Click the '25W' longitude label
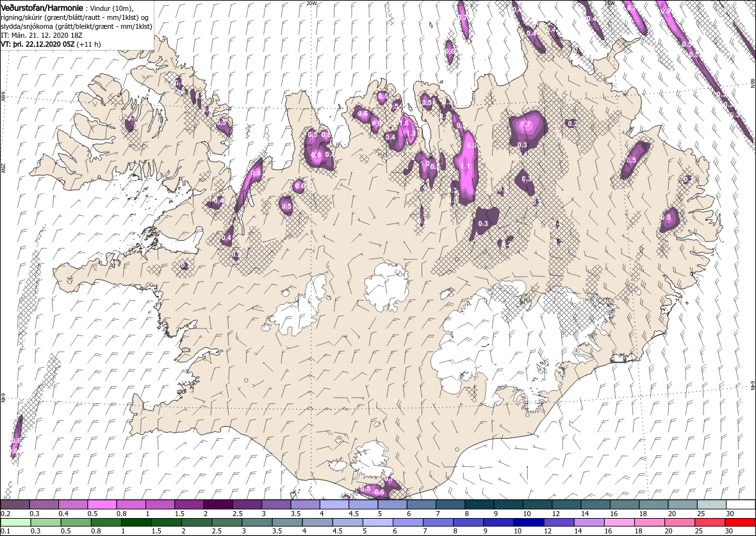756x536 pixels. 3,168
